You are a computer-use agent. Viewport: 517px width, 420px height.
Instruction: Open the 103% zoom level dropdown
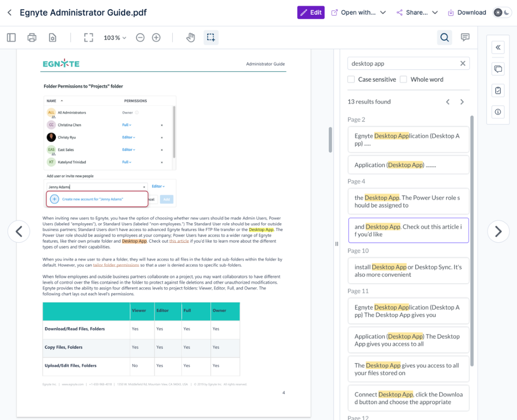coord(115,38)
